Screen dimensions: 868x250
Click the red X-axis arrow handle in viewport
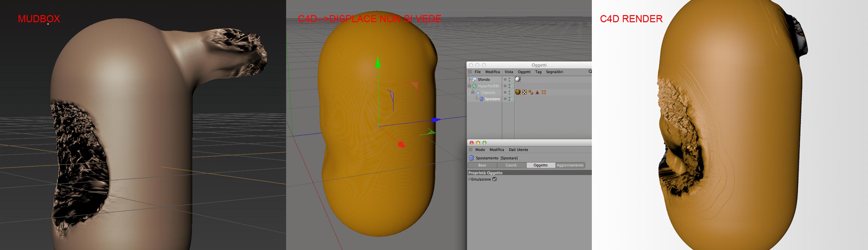(x=401, y=144)
